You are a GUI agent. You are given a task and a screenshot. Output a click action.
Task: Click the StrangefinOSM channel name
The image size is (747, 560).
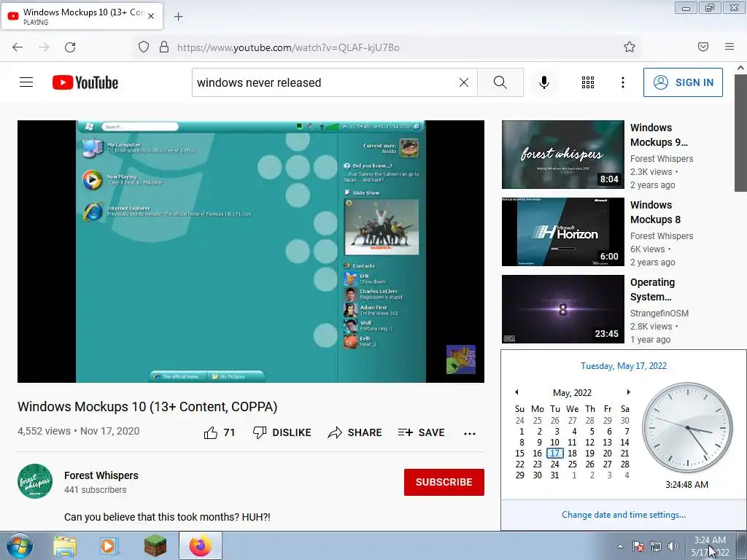pos(659,313)
